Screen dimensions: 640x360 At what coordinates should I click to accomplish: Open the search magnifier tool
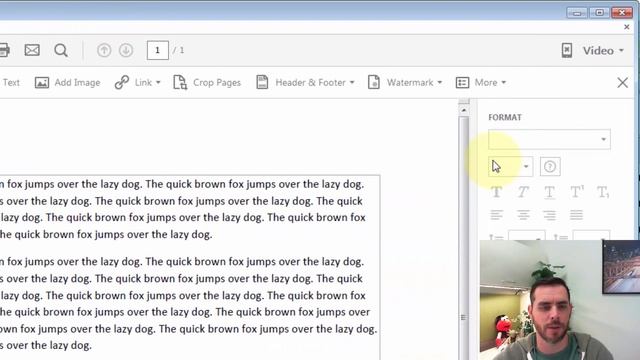(x=61, y=50)
